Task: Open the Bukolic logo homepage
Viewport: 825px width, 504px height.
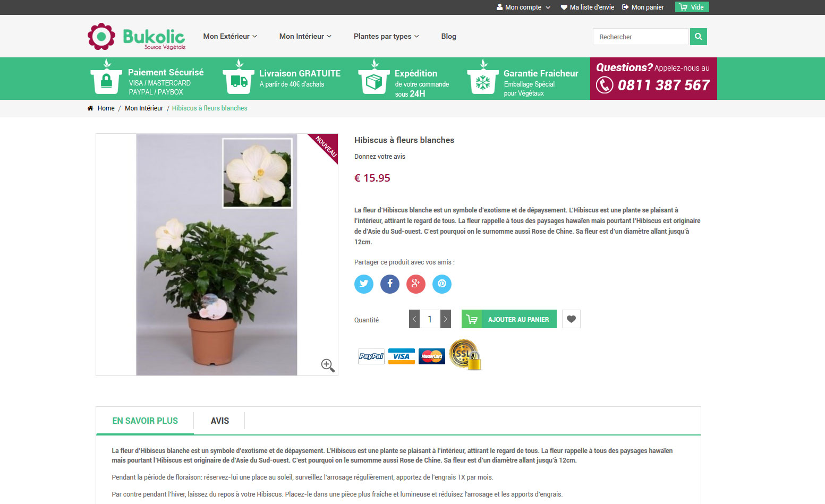Action: [137, 37]
